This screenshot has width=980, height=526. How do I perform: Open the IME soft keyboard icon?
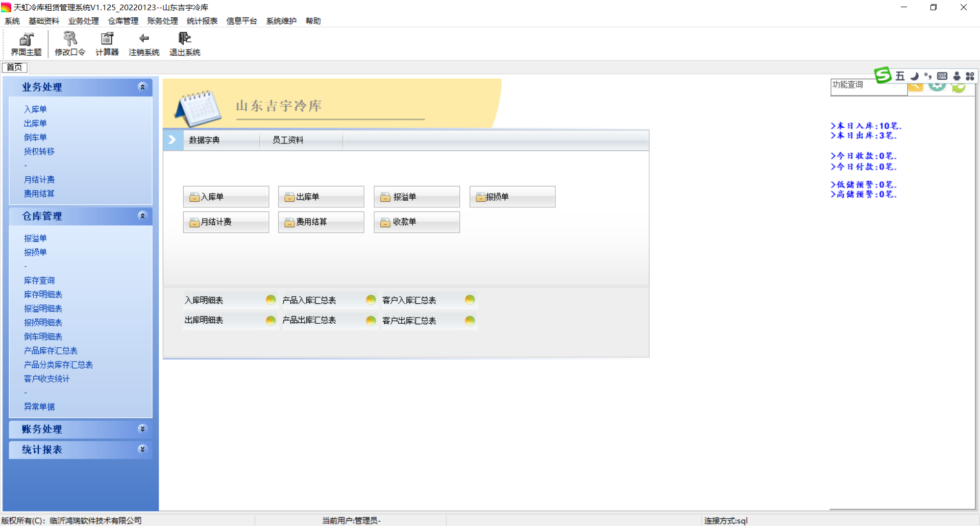[x=942, y=76]
